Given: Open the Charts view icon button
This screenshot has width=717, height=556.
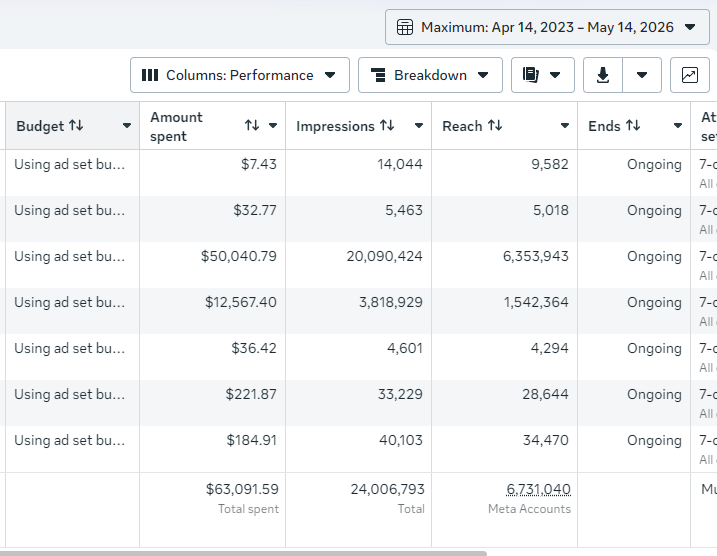Looking at the screenshot, I should [x=690, y=75].
